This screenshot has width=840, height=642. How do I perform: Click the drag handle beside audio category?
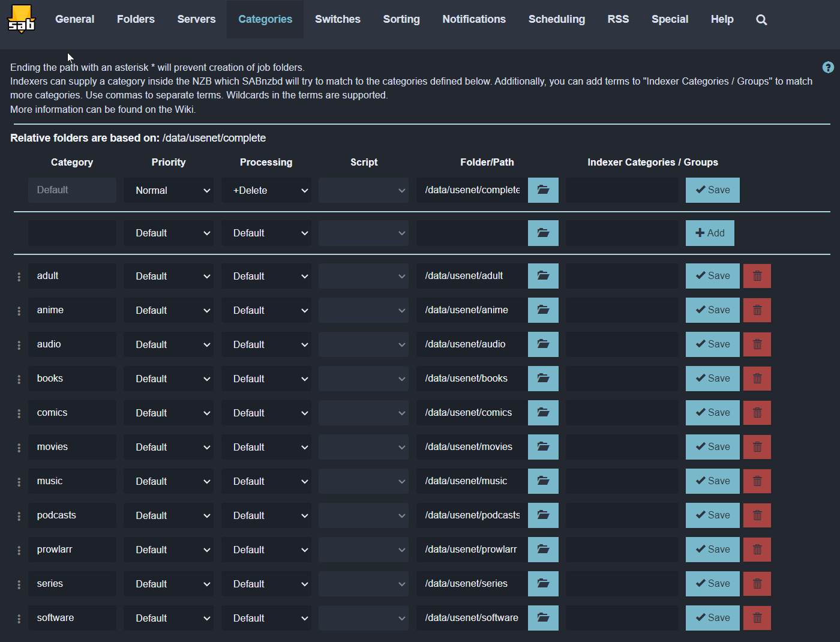click(x=19, y=345)
